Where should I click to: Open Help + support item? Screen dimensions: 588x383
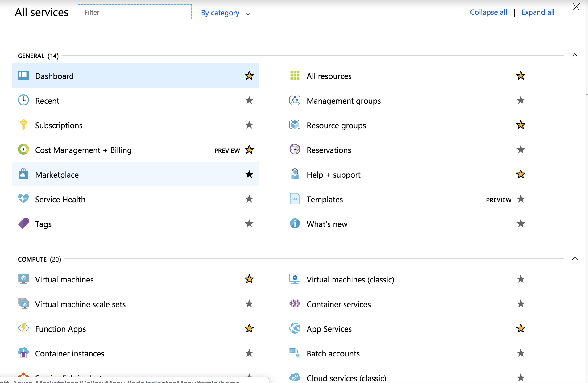pos(333,175)
